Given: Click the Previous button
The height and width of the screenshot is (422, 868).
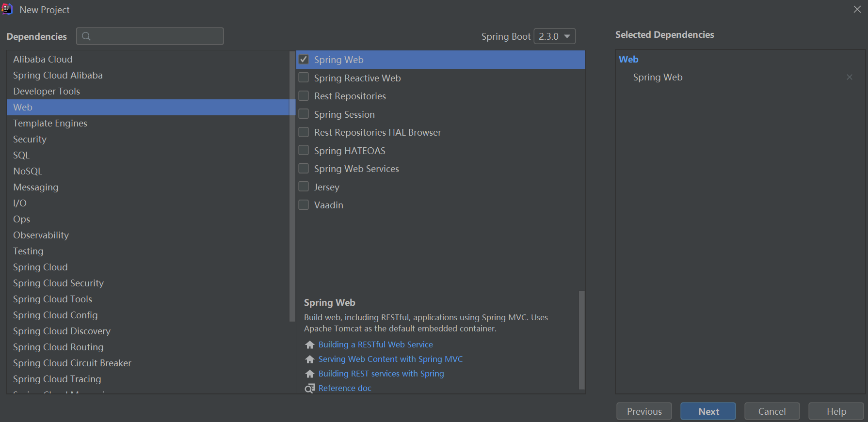Looking at the screenshot, I should pos(644,411).
